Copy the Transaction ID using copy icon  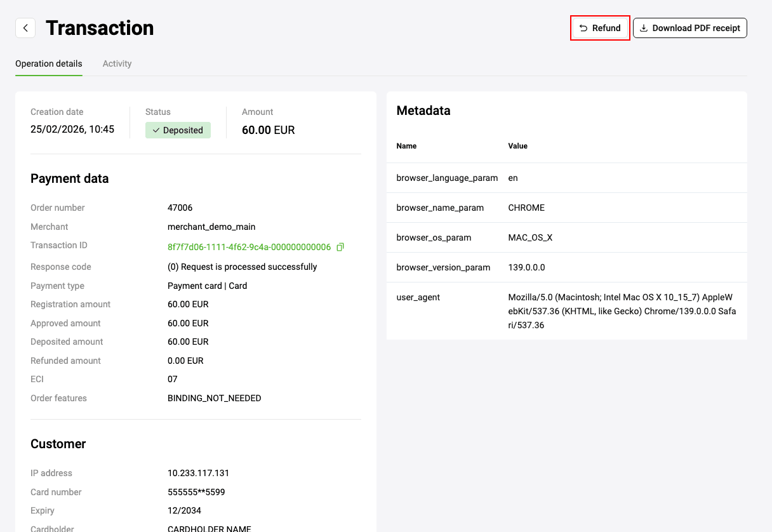(x=340, y=247)
